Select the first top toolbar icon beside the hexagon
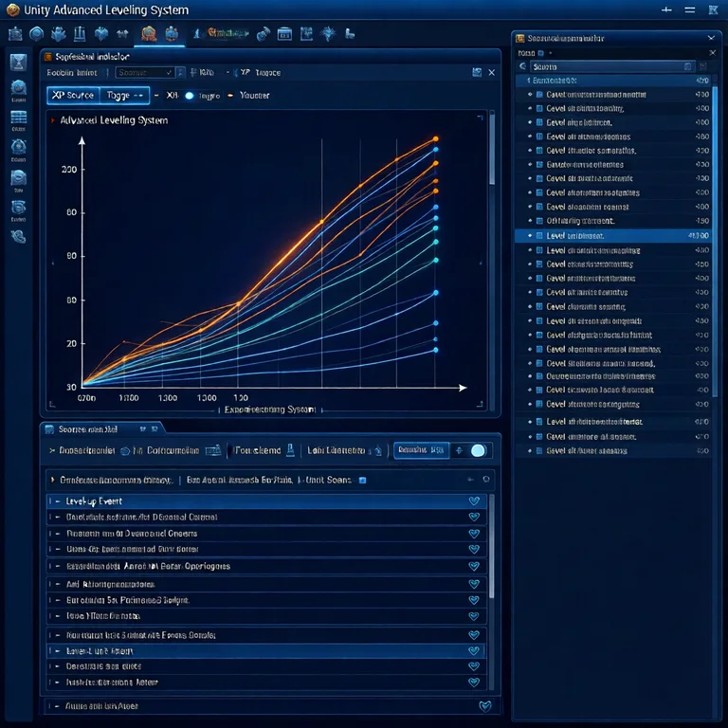This screenshot has height=728, width=728. click(15, 33)
